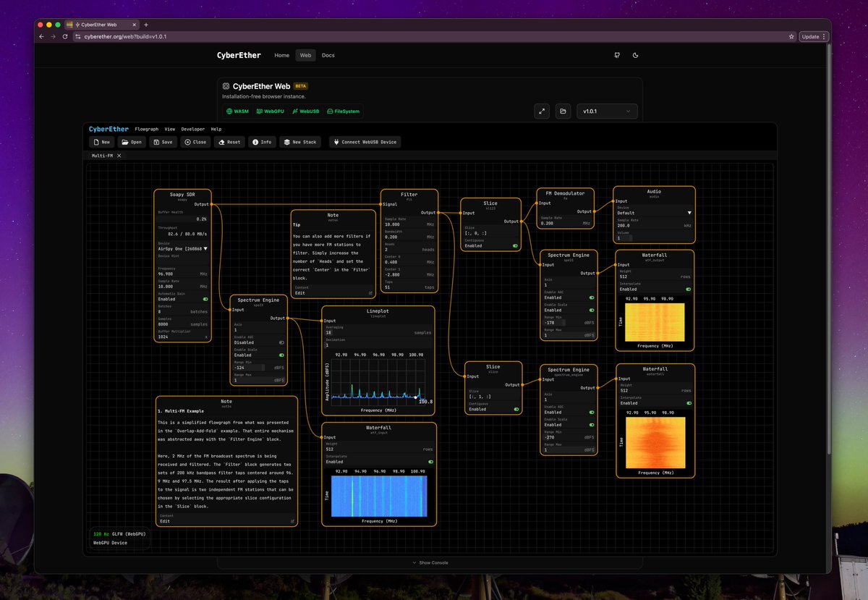This screenshot has height=600, width=868.
Task: Expand CyberEther Web to fullscreen with the arrows icon
Action: click(x=542, y=111)
